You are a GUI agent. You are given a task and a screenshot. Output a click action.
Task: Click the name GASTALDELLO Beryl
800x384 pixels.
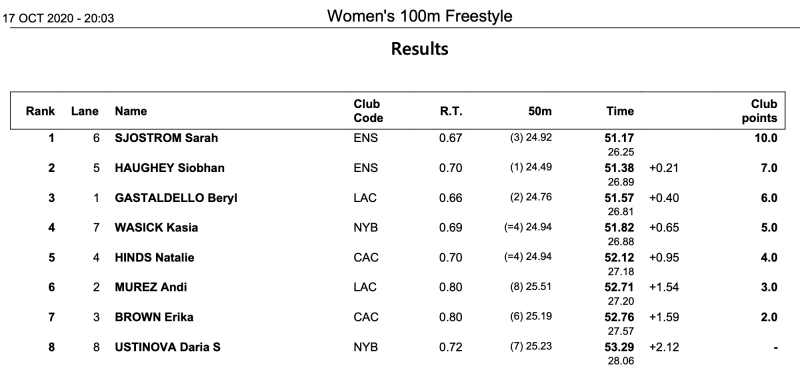pyautogui.click(x=176, y=198)
